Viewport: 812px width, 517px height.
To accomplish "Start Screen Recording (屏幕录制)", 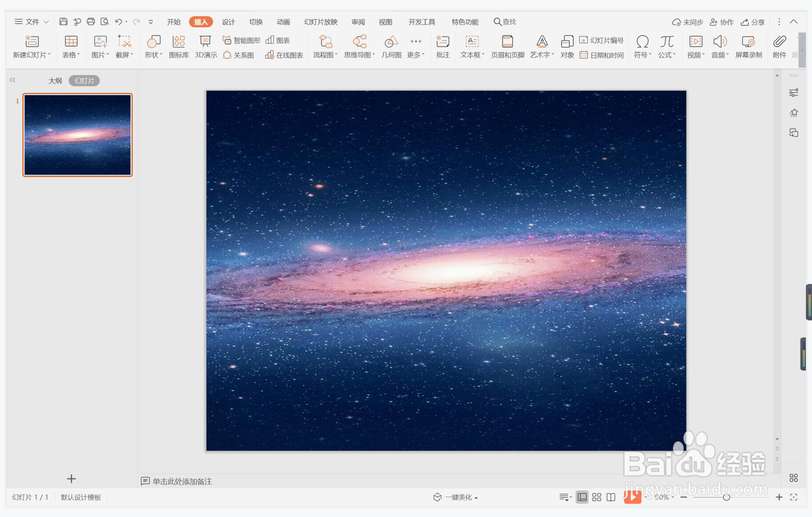I will point(748,47).
